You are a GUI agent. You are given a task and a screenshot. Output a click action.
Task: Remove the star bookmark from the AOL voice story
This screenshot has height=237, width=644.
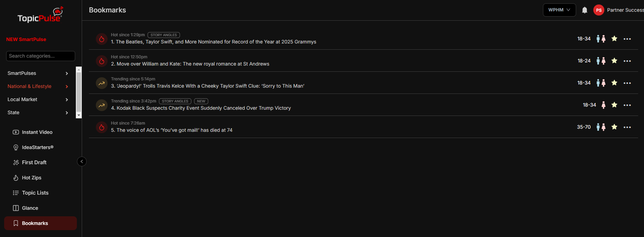pyautogui.click(x=614, y=127)
